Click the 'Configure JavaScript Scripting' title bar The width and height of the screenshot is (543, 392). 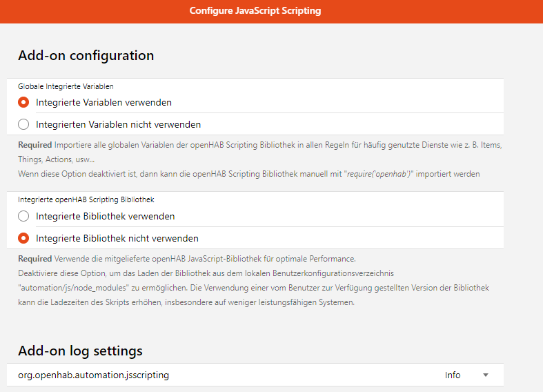click(x=255, y=11)
